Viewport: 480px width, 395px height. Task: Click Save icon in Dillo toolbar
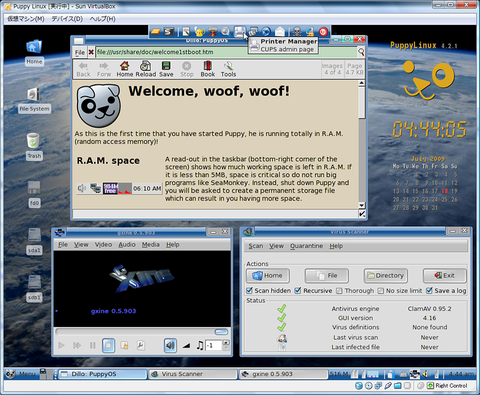166,69
